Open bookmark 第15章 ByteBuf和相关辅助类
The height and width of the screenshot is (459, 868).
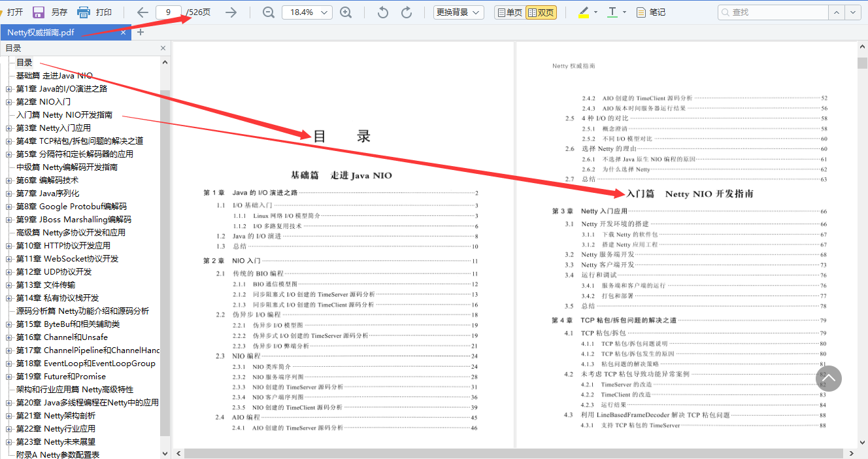pyautogui.click(x=68, y=324)
